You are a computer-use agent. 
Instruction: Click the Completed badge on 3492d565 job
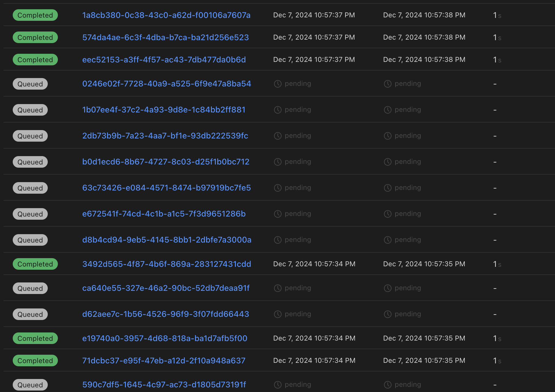pyautogui.click(x=35, y=264)
